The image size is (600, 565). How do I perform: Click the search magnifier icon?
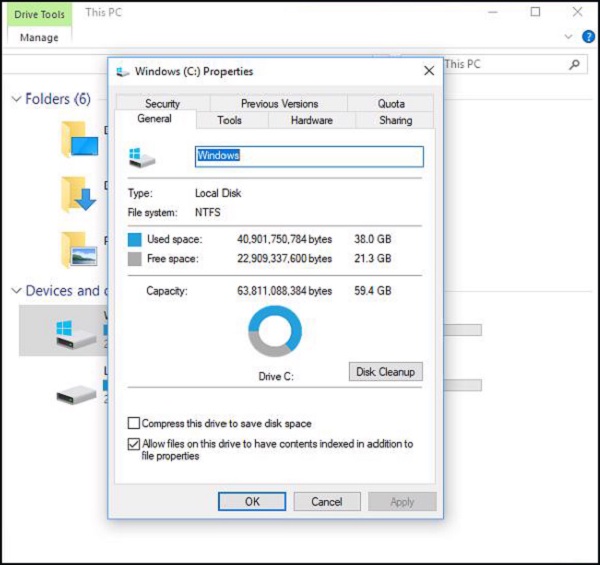pos(574,64)
